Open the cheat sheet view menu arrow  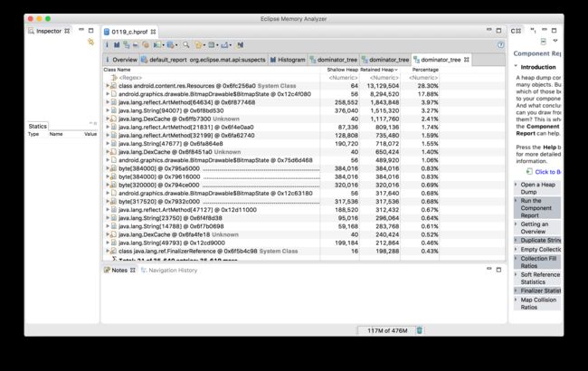(x=555, y=41)
